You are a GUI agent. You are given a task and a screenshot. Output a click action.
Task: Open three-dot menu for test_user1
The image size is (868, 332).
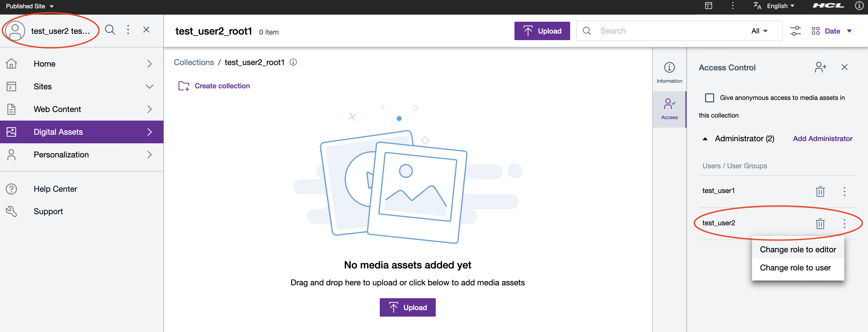(x=844, y=191)
